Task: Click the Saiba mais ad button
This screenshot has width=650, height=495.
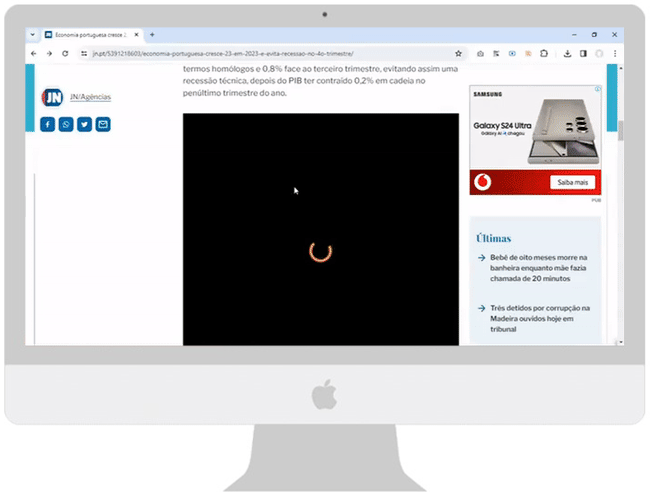Action: coord(572,182)
